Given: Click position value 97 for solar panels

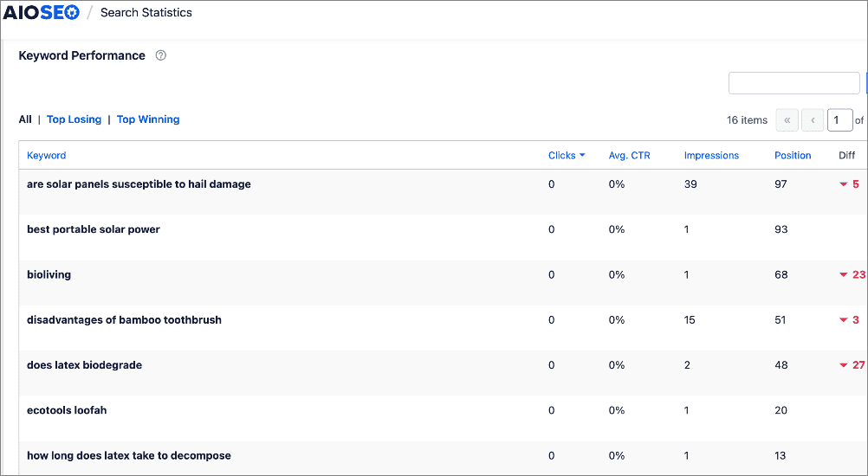Looking at the screenshot, I should (781, 184).
